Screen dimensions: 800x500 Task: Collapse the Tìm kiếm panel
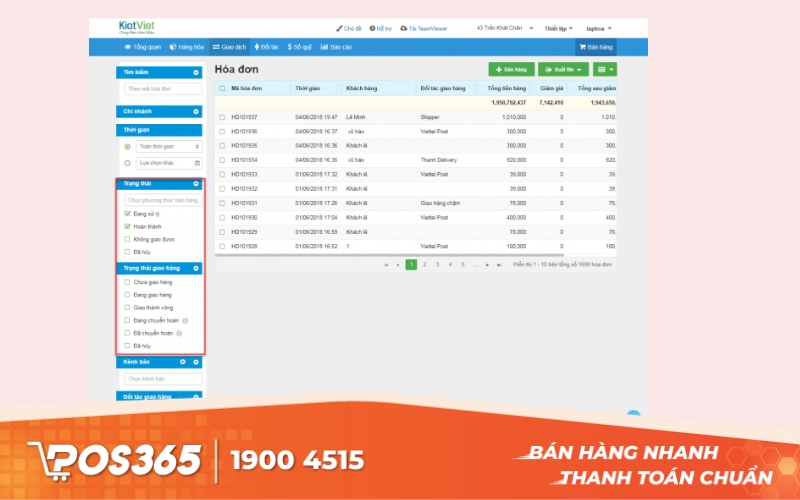[x=196, y=72]
